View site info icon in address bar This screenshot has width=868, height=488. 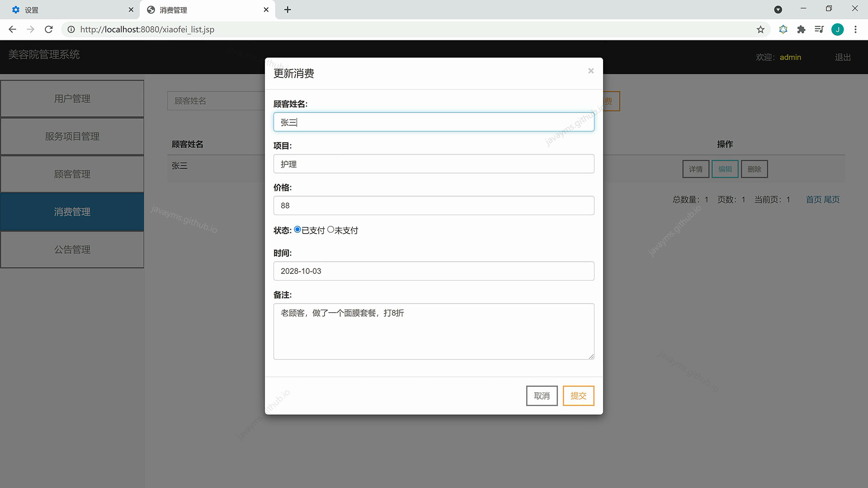[71, 29]
